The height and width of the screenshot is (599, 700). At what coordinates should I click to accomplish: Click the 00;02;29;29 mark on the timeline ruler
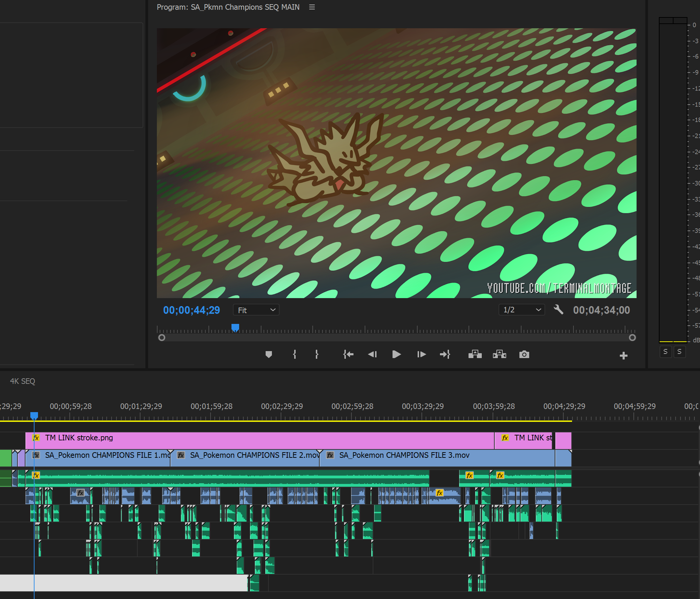(x=282, y=406)
